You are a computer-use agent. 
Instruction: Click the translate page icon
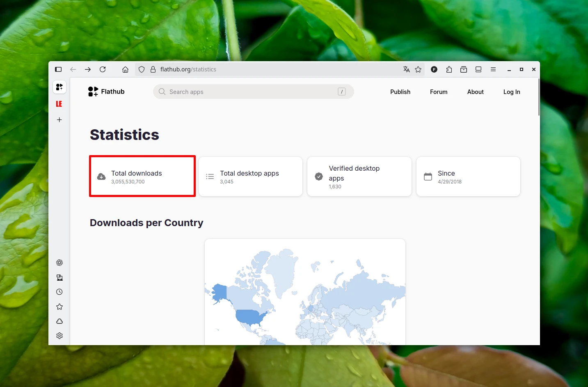406,69
